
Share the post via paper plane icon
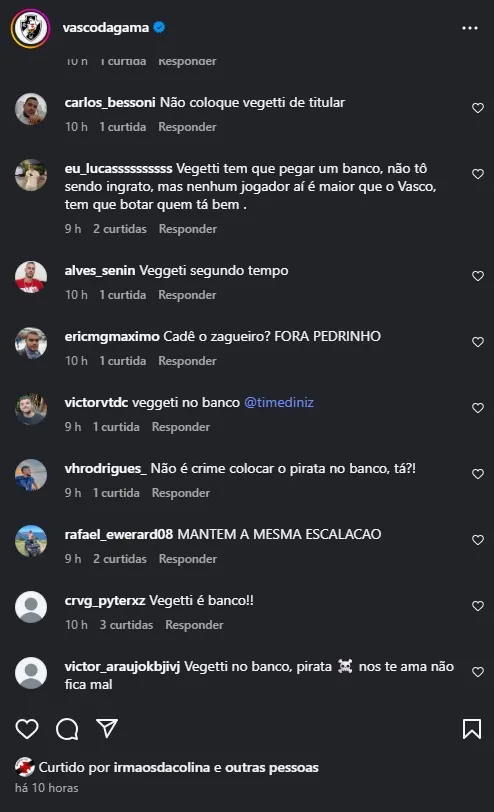(107, 728)
